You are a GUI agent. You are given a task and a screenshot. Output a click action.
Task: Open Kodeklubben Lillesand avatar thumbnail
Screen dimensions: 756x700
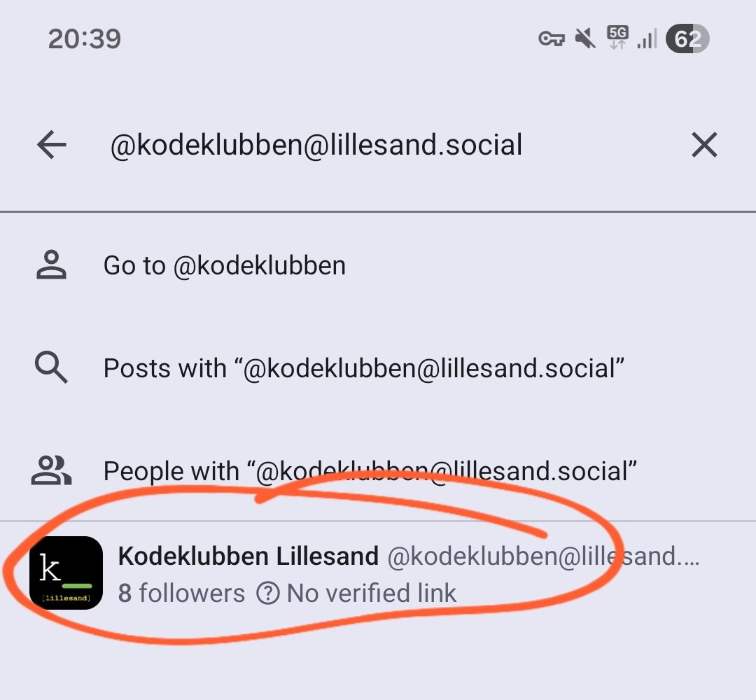pyautogui.click(x=66, y=573)
